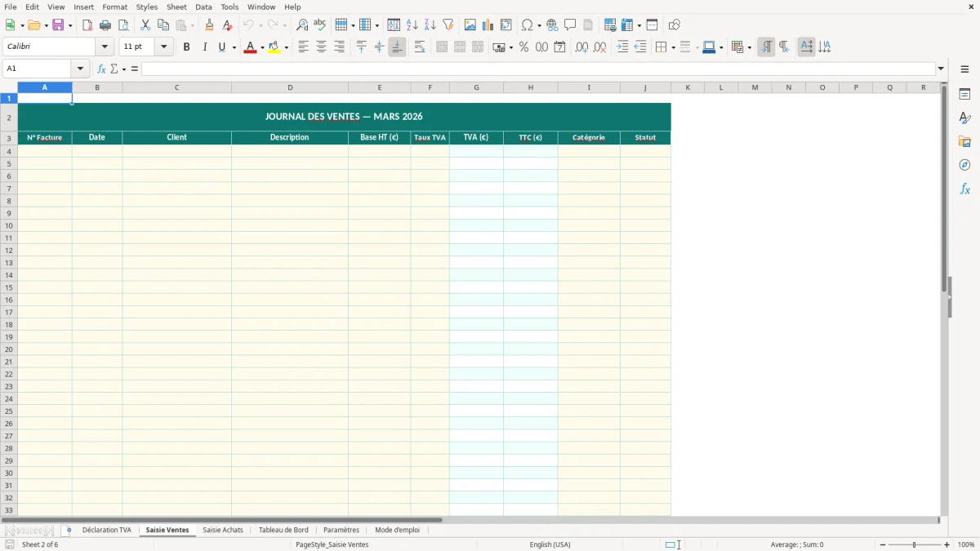Open the Format menu

[x=114, y=7]
